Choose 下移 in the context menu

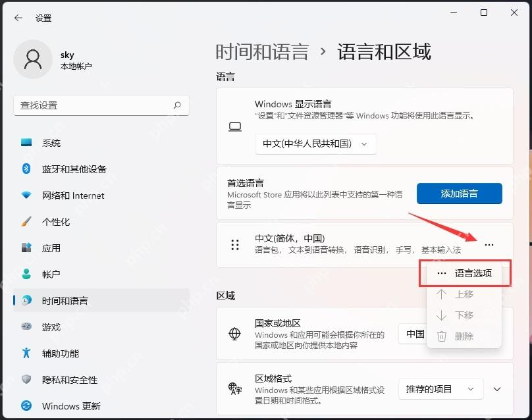[464, 315]
